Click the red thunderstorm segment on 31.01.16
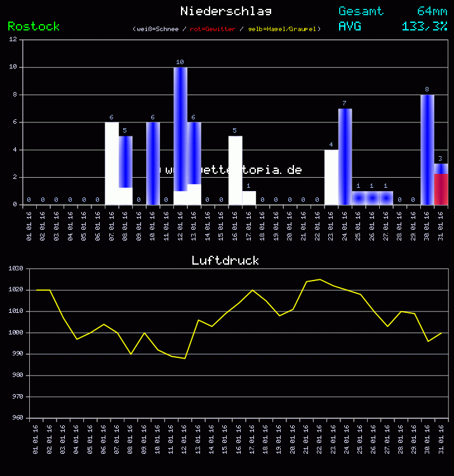Screen dimensions: 454x476 [441, 189]
